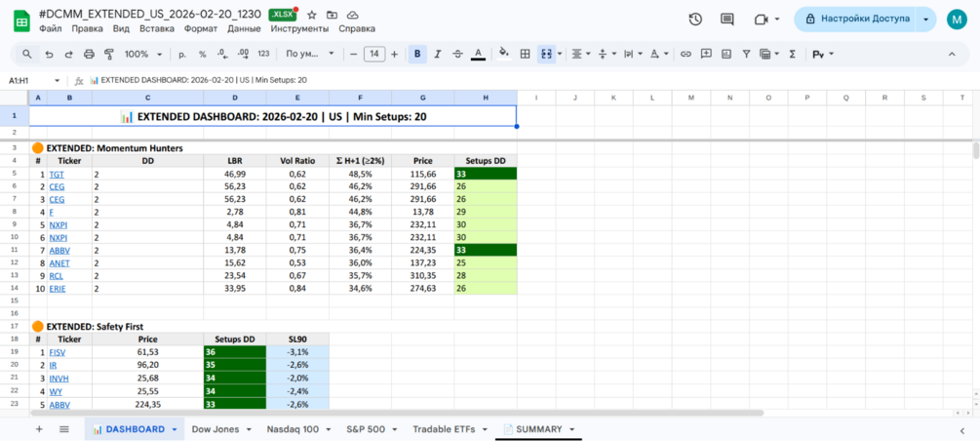Open the search menus magnifier tool
This screenshot has height=441, width=980.
coord(27,55)
